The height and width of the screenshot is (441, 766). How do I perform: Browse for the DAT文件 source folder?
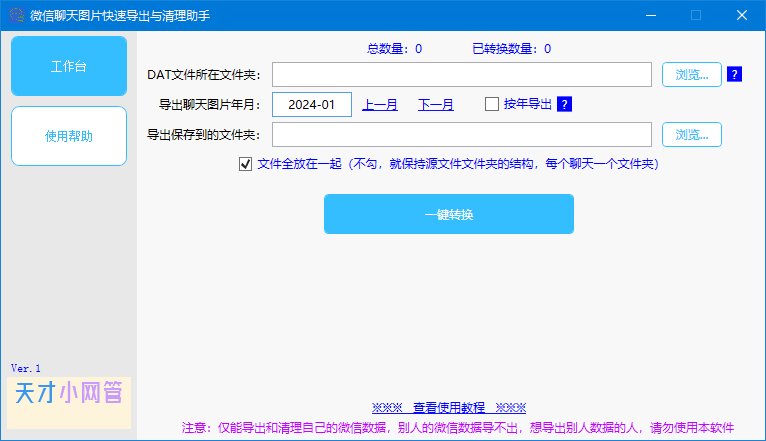click(x=692, y=75)
